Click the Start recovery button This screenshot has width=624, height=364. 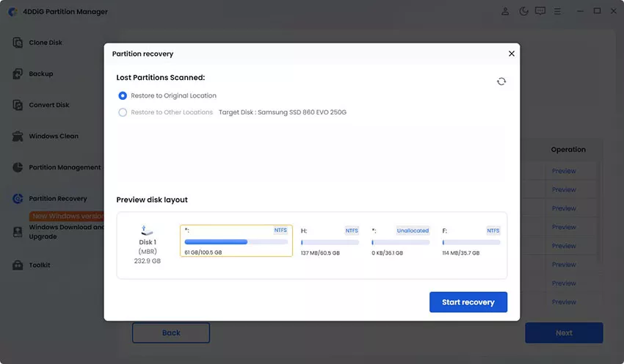pos(468,302)
